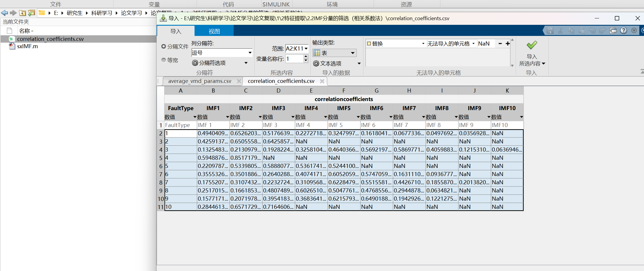Click the range input field A2:K11
The height and width of the screenshot is (271, 644).
click(x=295, y=48)
